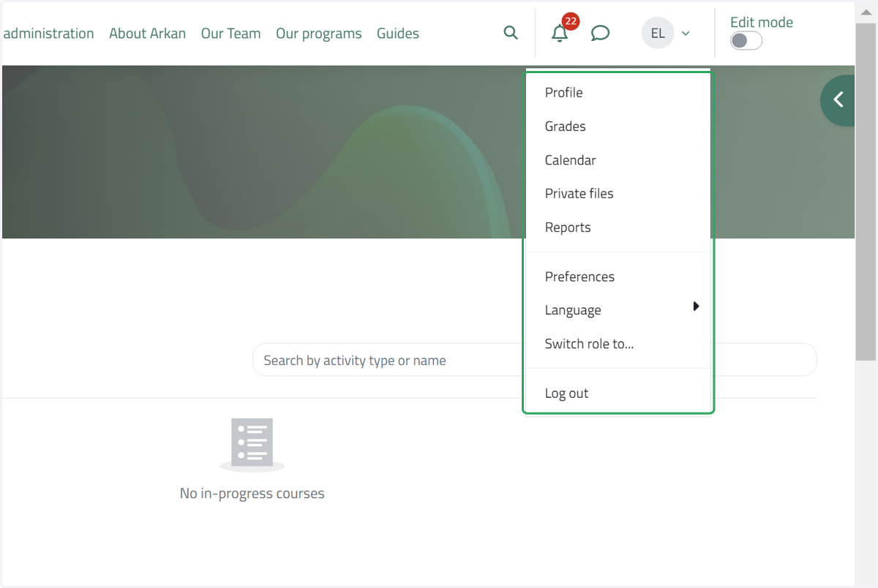Open Our programs nav link

click(x=318, y=34)
